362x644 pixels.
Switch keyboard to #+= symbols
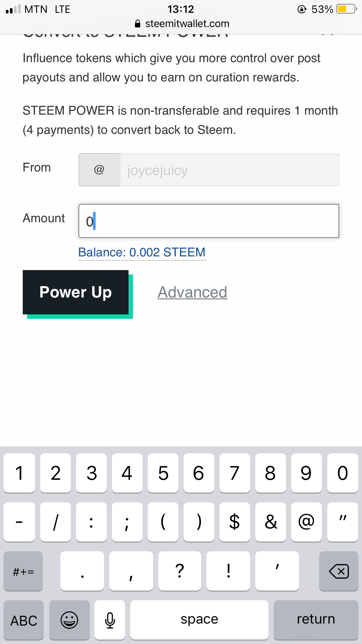23,571
